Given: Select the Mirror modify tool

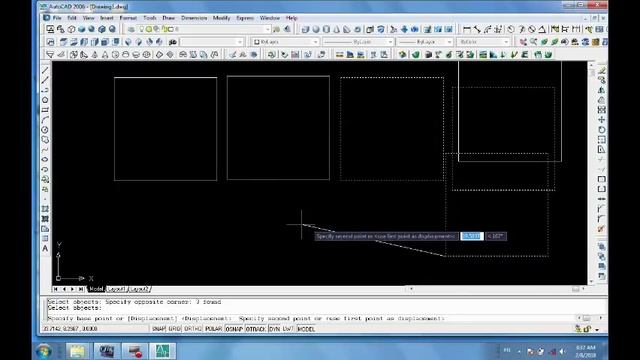Looking at the screenshot, I should tap(601, 90).
